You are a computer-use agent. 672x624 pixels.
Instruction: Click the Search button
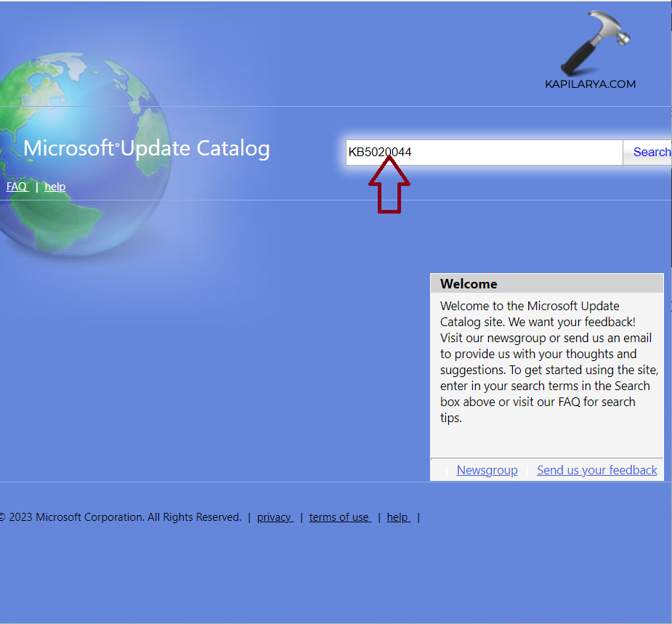648,152
